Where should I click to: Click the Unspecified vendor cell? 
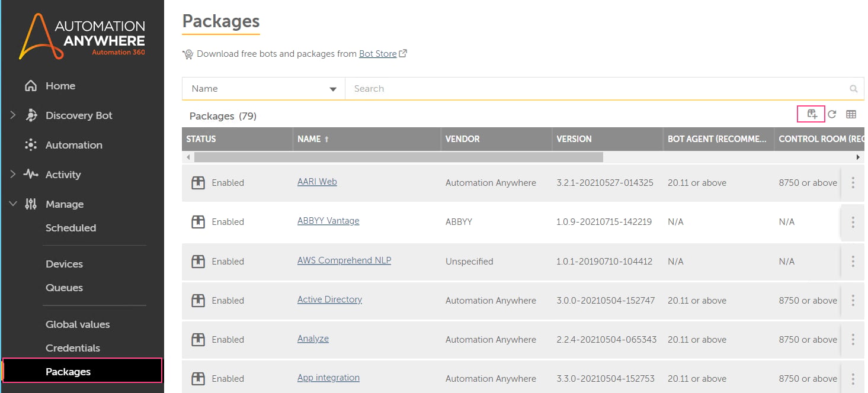(469, 261)
